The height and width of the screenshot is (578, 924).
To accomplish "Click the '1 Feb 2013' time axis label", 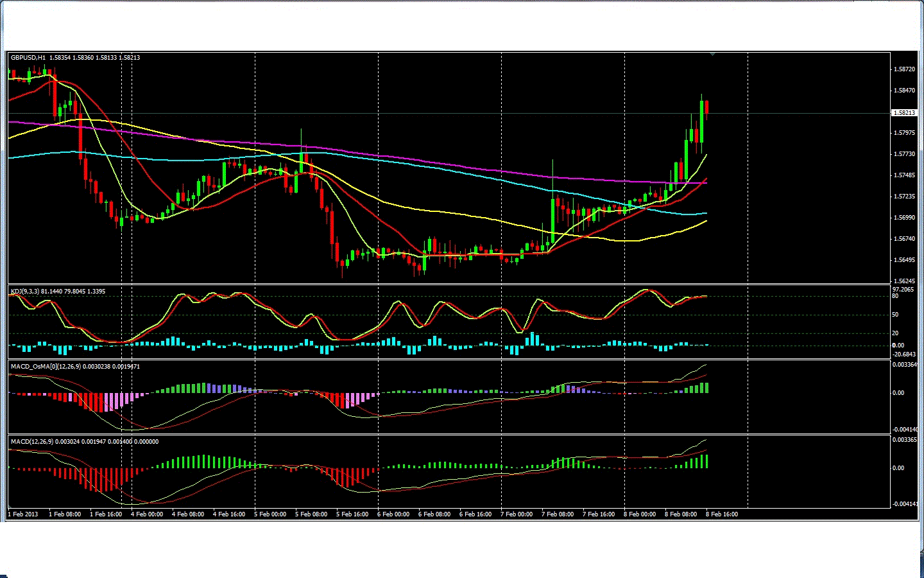I will 23,514.
